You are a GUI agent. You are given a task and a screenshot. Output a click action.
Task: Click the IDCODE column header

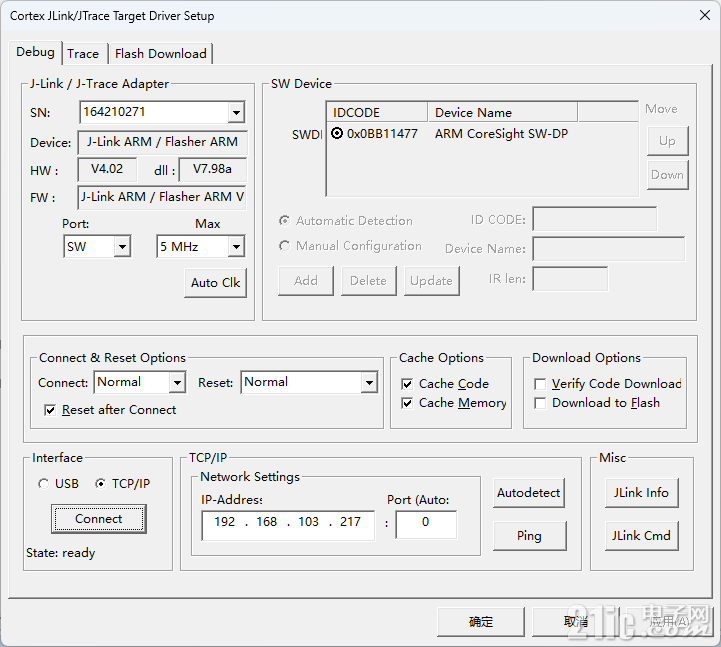pyautogui.click(x=377, y=113)
